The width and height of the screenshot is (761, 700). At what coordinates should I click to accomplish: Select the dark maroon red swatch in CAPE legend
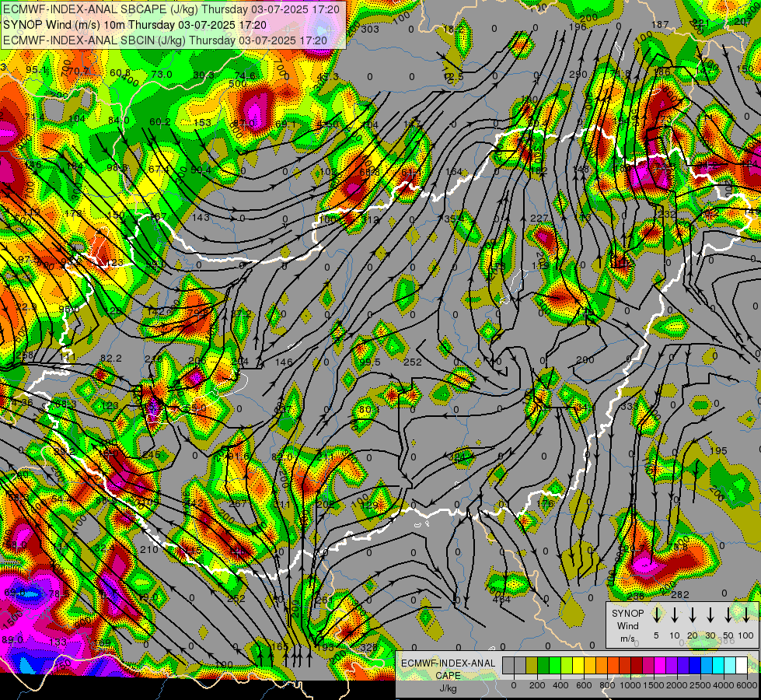[x=637, y=666]
